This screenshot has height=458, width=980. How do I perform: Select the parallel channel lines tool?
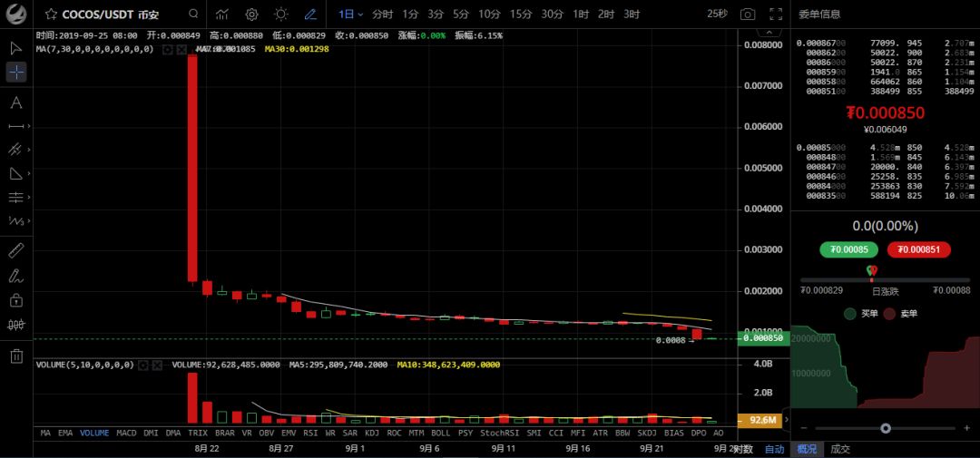click(x=16, y=150)
